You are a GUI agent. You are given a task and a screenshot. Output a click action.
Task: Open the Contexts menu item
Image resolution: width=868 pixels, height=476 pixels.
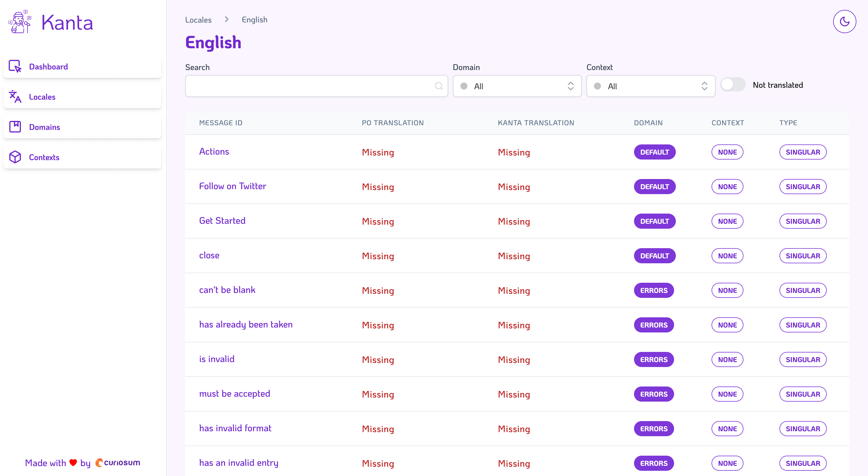click(82, 157)
